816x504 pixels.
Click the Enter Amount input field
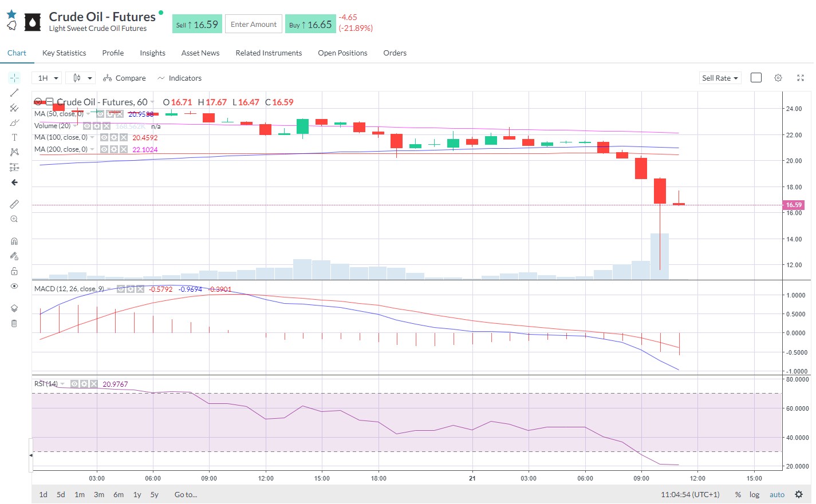coord(254,24)
